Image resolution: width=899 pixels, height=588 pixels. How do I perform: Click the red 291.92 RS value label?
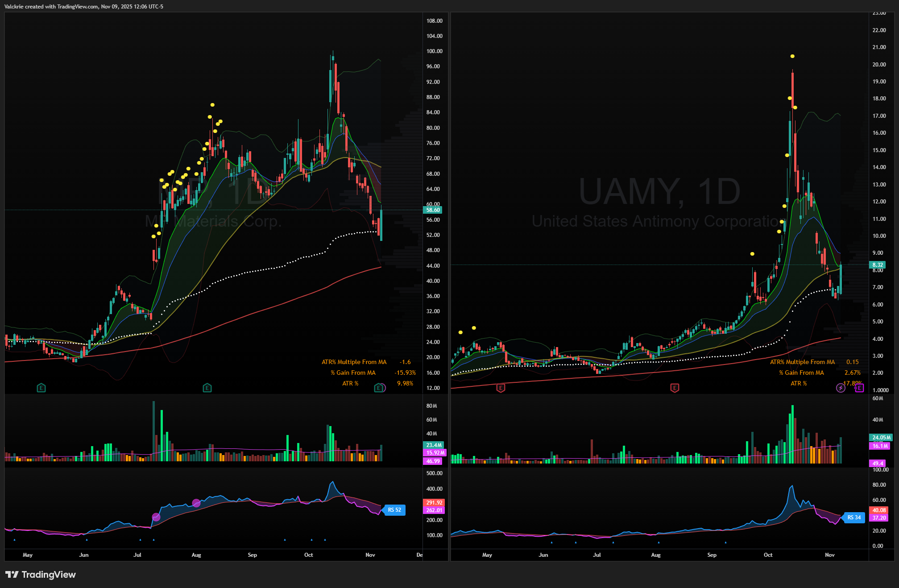click(434, 502)
